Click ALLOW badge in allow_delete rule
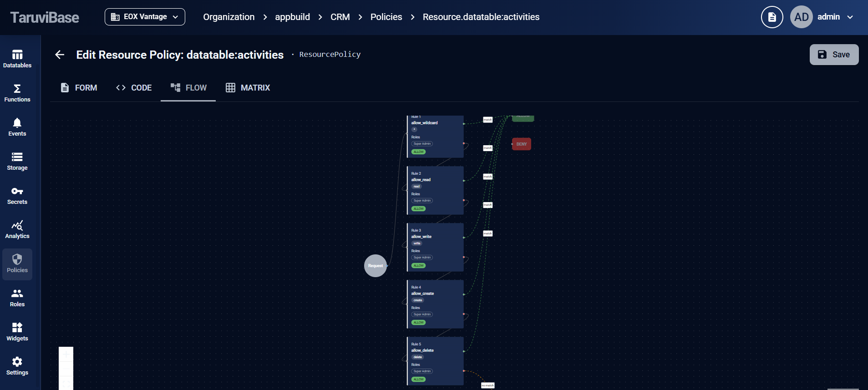 [x=419, y=380]
